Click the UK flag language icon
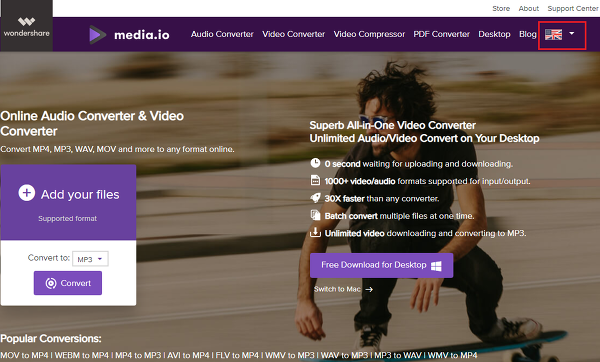 pyautogui.click(x=553, y=35)
